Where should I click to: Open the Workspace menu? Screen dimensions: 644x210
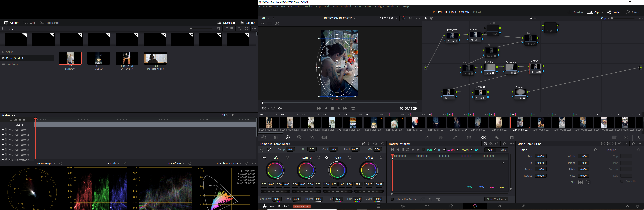pos(393,7)
